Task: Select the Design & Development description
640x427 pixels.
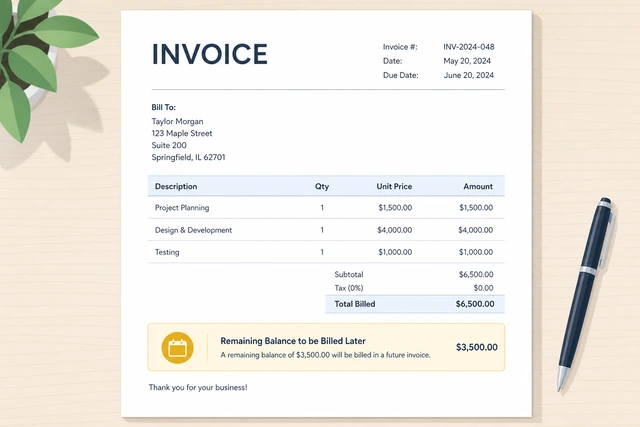Action: coord(193,230)
